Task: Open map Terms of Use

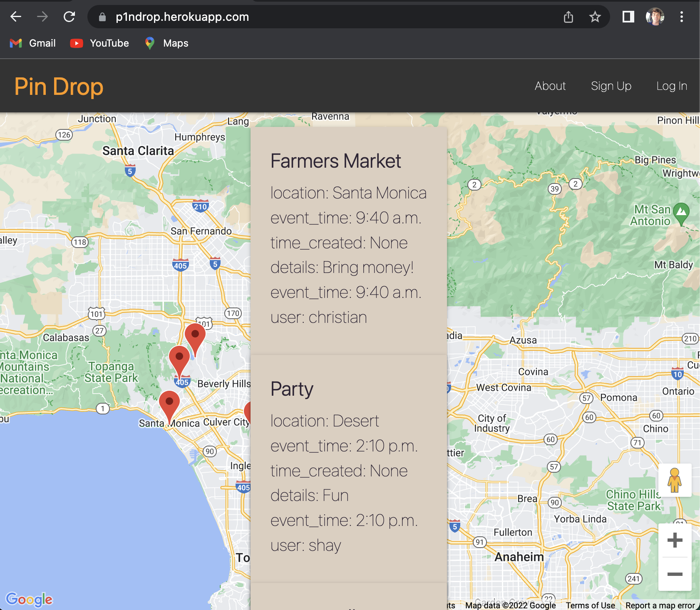Action: point(590,605)
